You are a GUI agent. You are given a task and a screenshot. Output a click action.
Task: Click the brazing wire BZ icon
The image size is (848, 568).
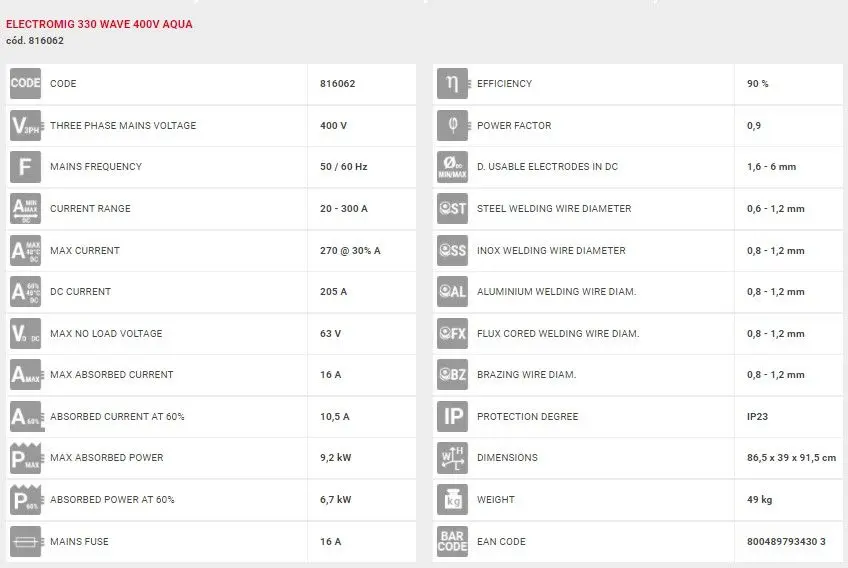click(452, 375)
